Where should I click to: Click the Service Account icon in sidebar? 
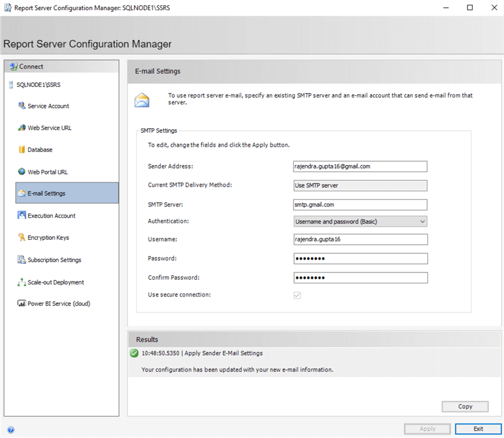[22, 106]
